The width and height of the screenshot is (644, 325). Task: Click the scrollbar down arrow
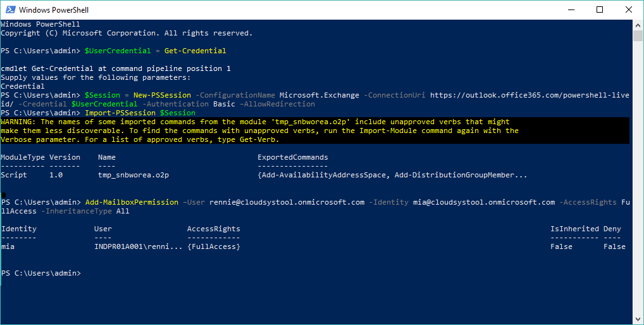[x=638, y=319]
